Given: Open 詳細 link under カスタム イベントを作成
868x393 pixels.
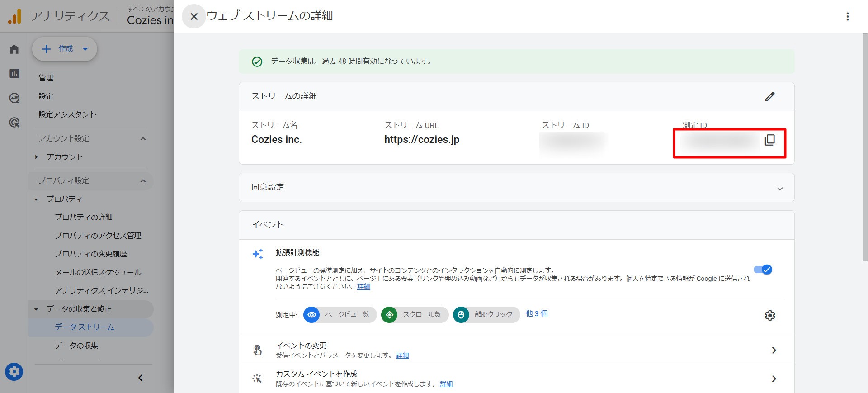Looking at the screenshot, I should 446,384.
